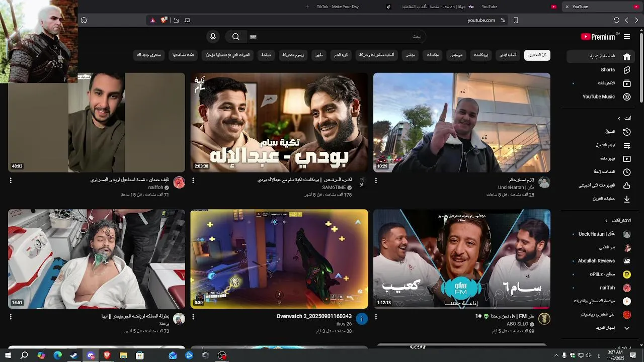The width and height of the screenshot is (644, 362).
Task: Open Windows taskbar search
Action: coord(24,355)
